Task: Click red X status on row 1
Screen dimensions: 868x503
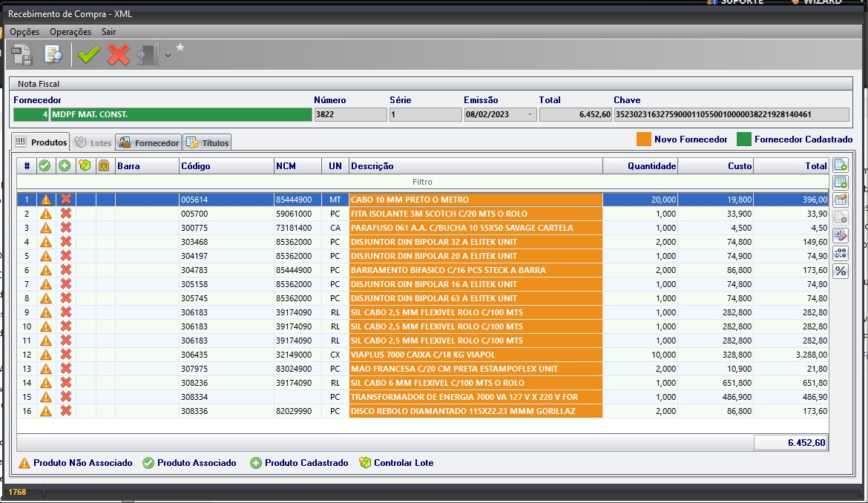Action: [x=66, y=200]
